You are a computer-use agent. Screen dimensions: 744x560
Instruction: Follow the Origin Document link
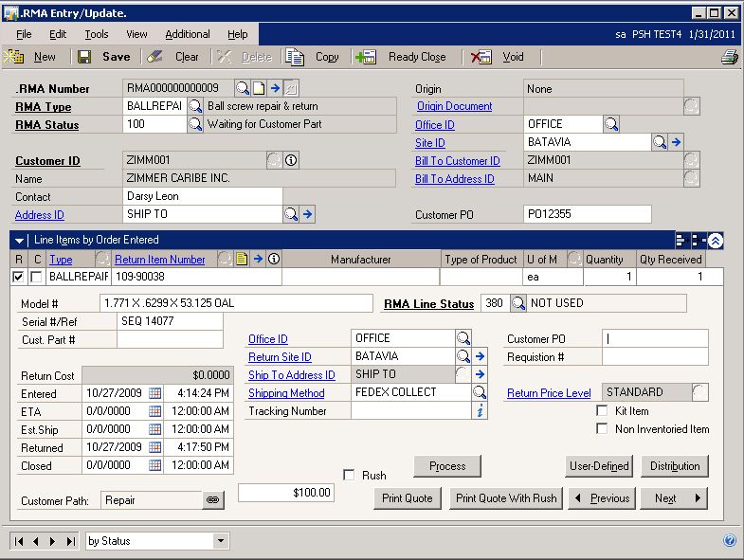tap(455, 106)
